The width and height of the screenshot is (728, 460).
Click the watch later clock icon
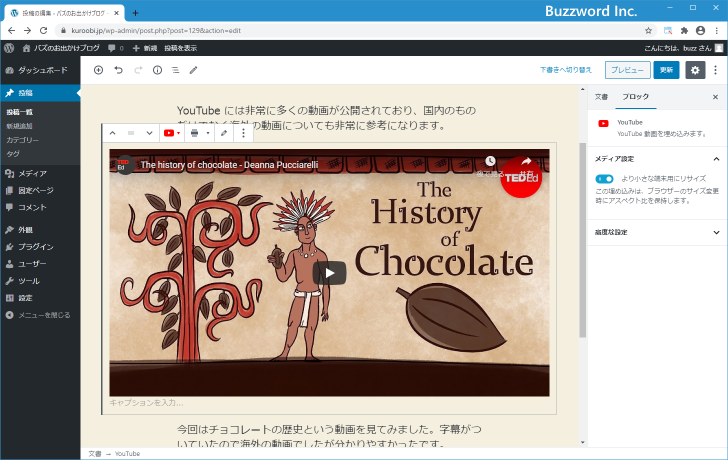[x=490, y=161]
